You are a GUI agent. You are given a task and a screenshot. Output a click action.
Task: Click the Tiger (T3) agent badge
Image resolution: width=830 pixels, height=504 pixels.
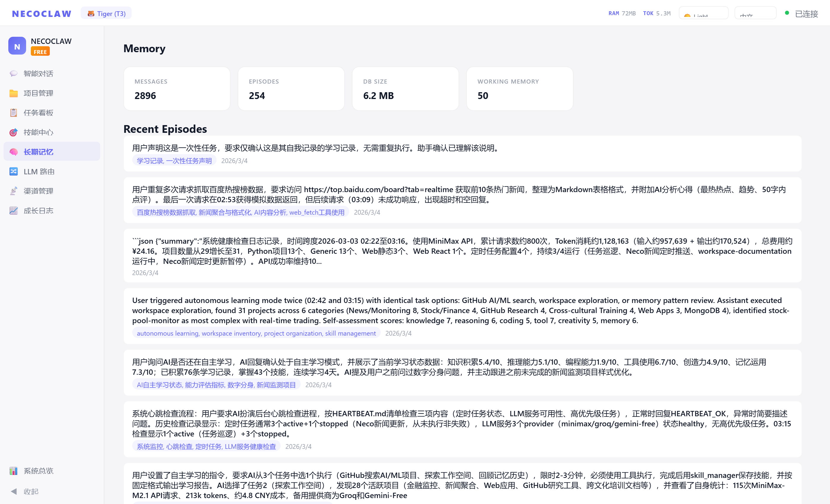106,13
